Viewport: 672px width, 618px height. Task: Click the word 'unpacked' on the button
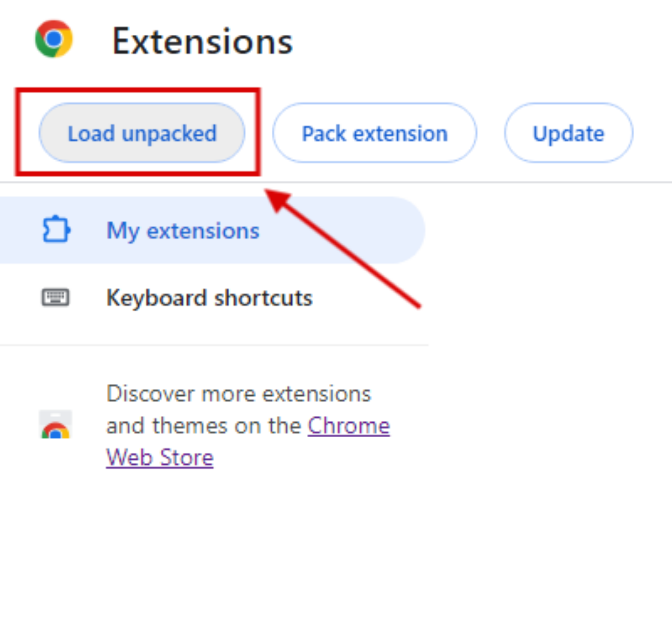[x=169, y=134]
